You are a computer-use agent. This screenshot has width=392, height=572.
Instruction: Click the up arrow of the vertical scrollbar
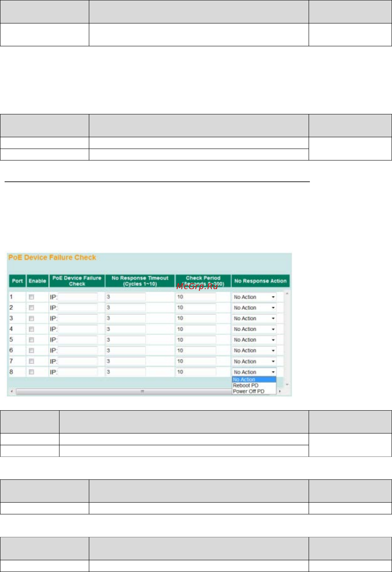click(x=287, y=294)
